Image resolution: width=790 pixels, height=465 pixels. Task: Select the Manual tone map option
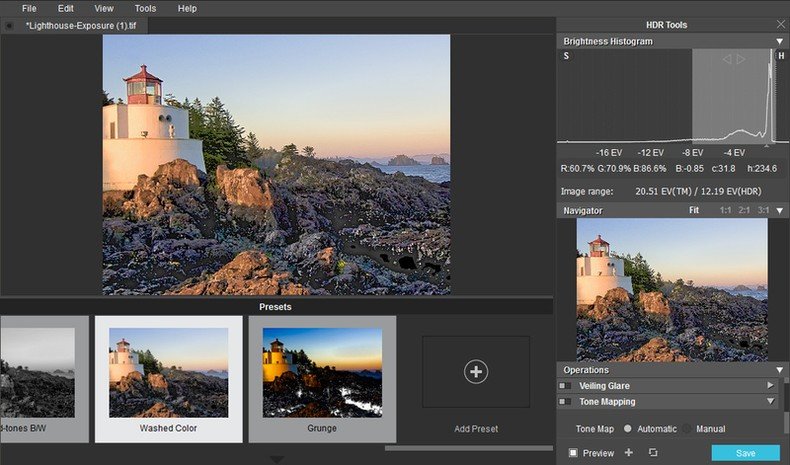tap(689, 429)
